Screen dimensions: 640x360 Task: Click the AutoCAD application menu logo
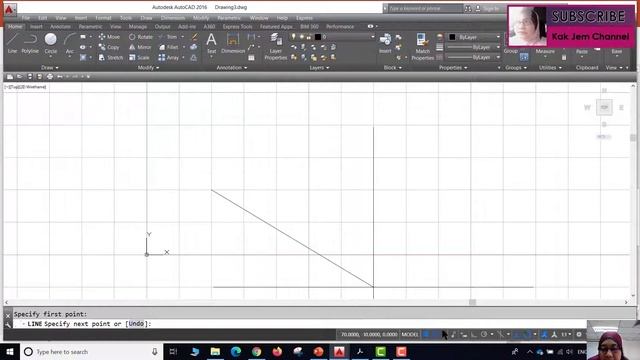[x=10, y=9]
